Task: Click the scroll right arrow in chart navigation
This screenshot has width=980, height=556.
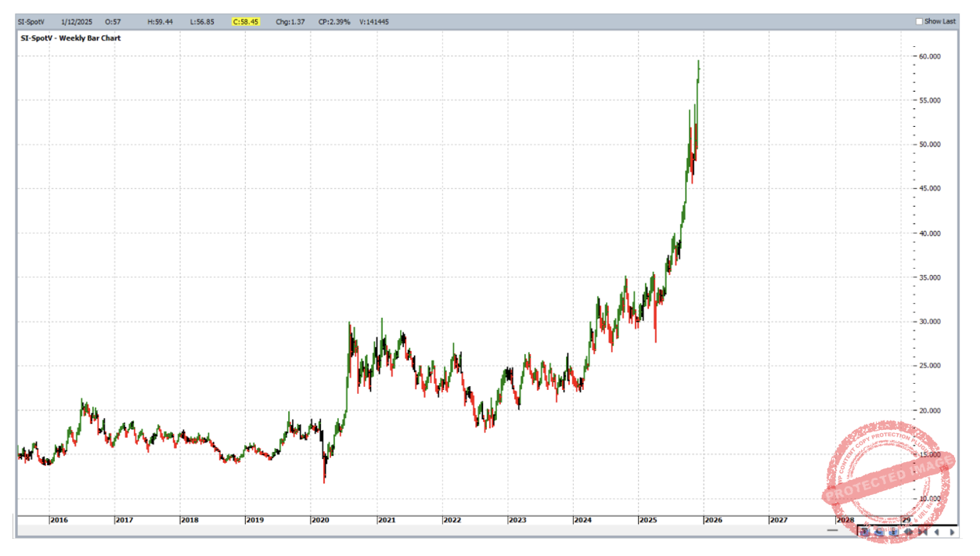Action: point(952,532)
